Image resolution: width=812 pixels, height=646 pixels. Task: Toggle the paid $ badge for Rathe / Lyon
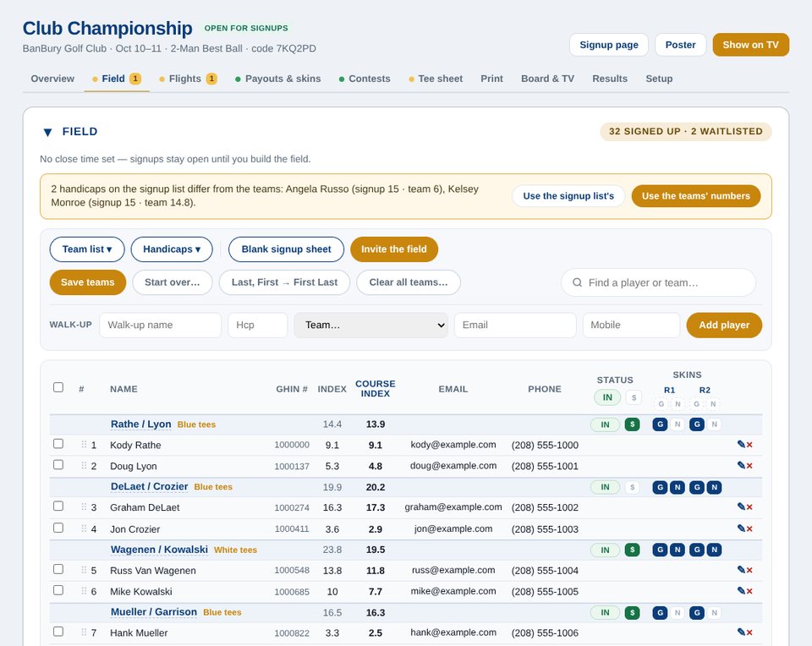(x=633, y=424)
